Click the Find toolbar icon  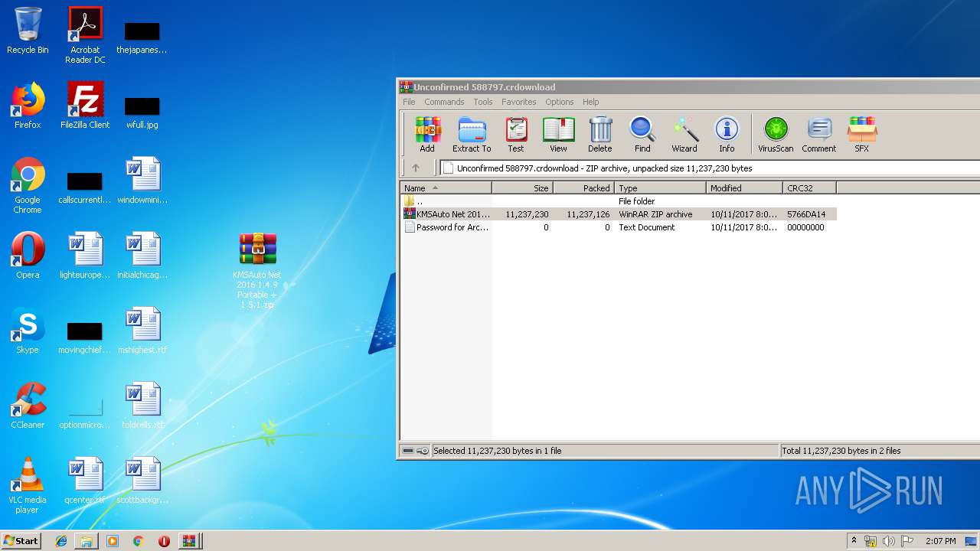coord(642,135)
